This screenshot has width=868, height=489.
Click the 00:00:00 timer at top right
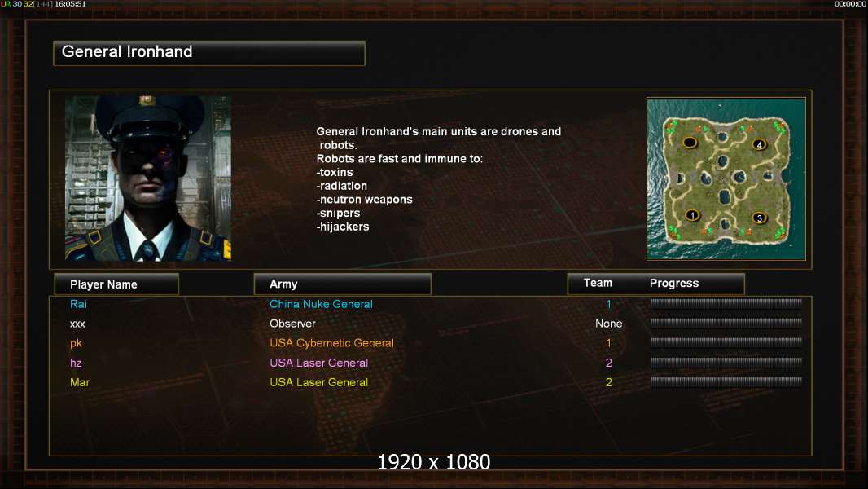tap(850, 4)
